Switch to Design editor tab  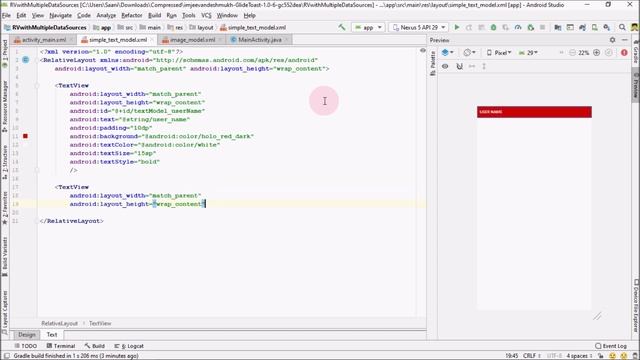point(27,335)
